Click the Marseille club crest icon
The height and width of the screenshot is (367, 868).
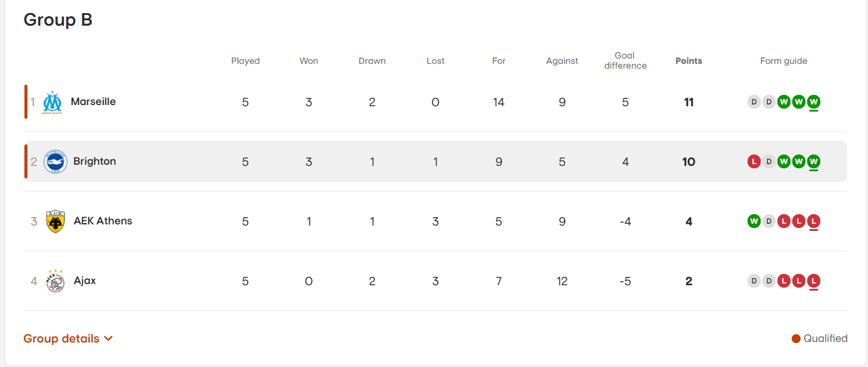52,102
